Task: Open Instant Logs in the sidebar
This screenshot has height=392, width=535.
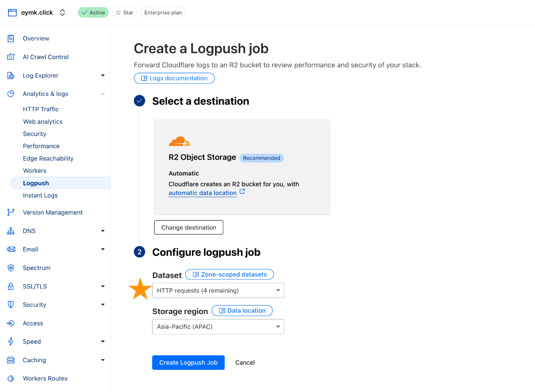Action: (40, 195)
